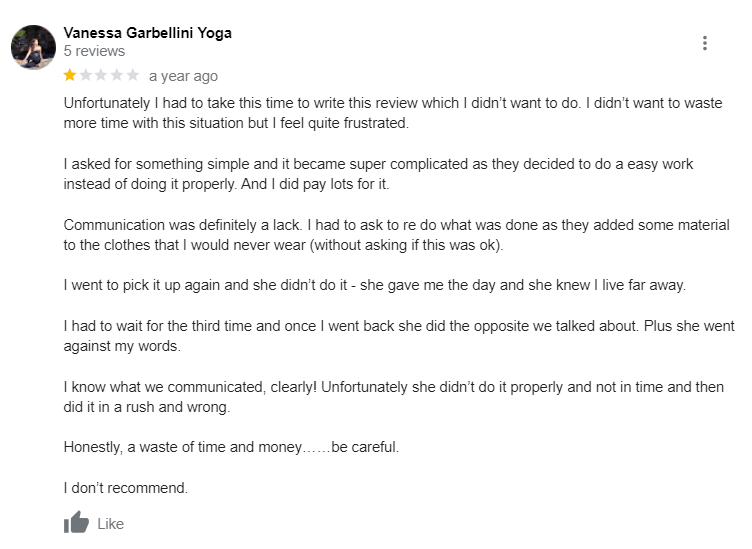Click the first gold rating star
This screenshot has height=549, width=752.
pyautogui.click(x=70, y=75)
